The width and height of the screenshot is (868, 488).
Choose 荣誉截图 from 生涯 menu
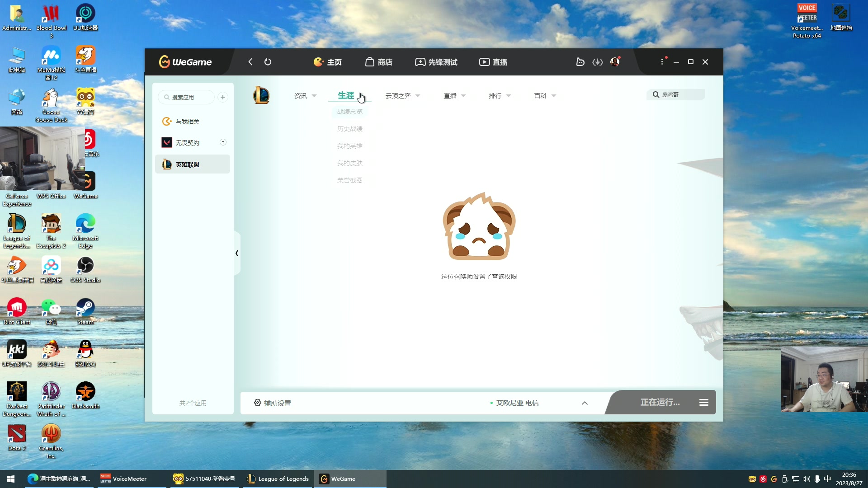click(350, 180)
